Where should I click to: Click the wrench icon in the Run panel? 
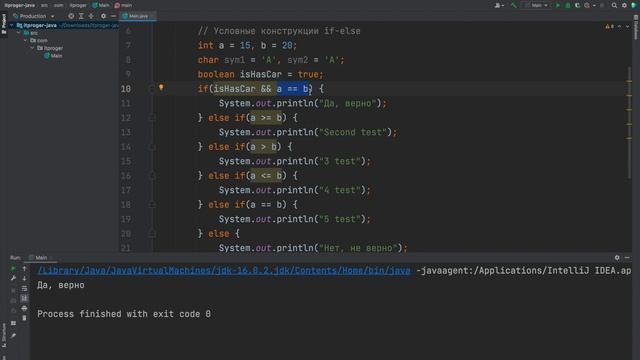(x=13, y=278)
